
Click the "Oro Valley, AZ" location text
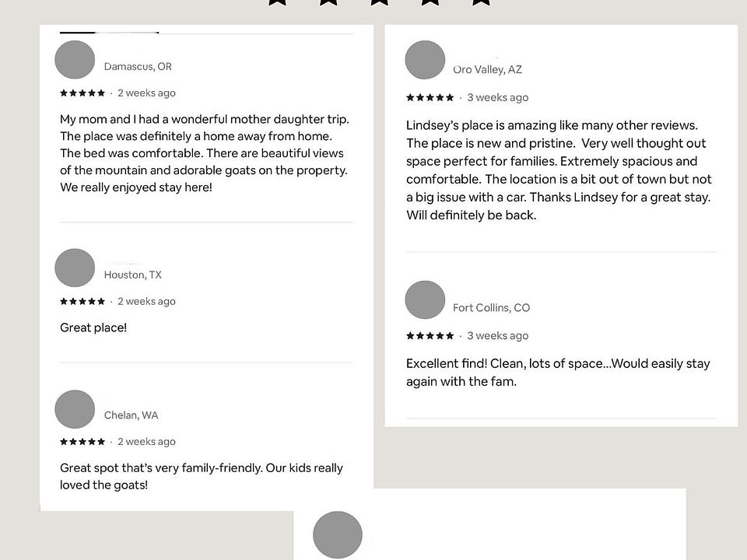487,70
